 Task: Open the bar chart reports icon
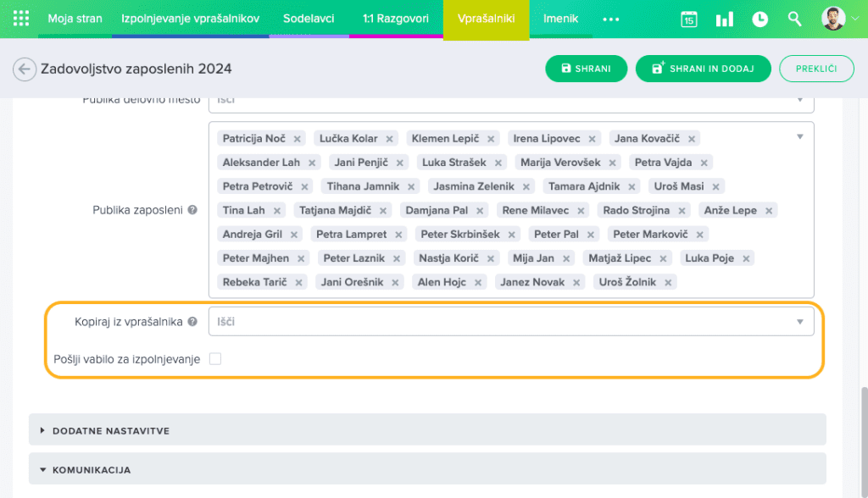(725, 19)
